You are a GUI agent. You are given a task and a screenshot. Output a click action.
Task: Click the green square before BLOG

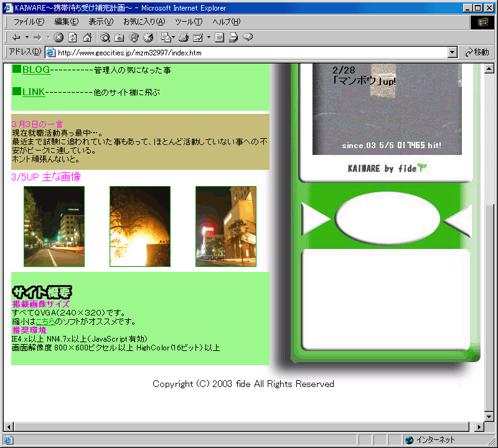coord(17,68)
